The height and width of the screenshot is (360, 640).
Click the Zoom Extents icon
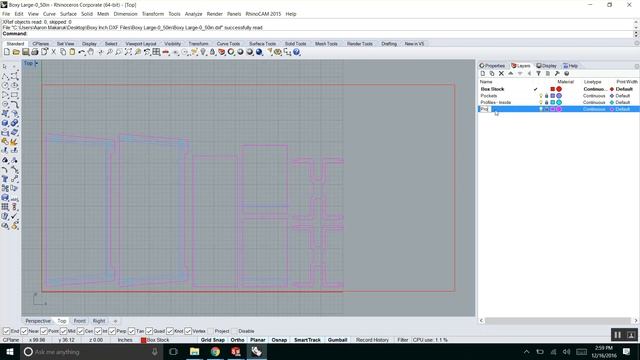[x=128, y=52]
